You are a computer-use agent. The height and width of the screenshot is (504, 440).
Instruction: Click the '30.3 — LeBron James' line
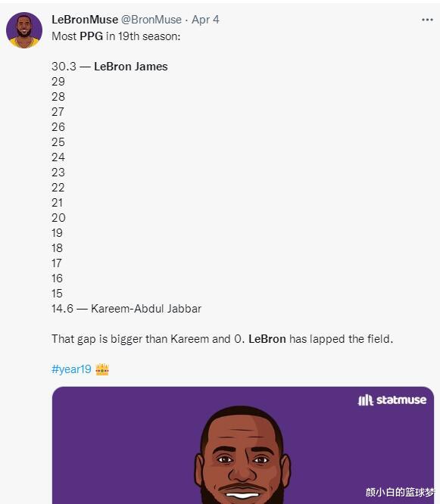click(x=110, y=67)
